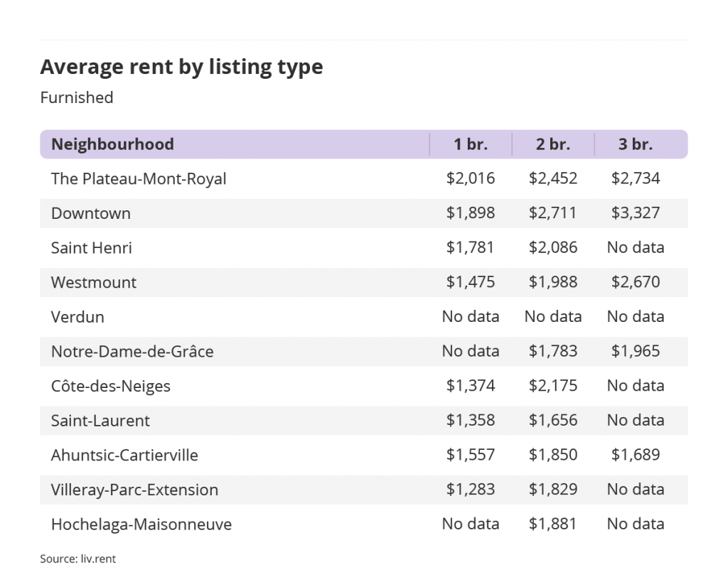Image resolution: width=728 pixels, height=582 pixels.
Task: Click the Plateau 1 br. price $2,016
Action: tap(471, 178)
